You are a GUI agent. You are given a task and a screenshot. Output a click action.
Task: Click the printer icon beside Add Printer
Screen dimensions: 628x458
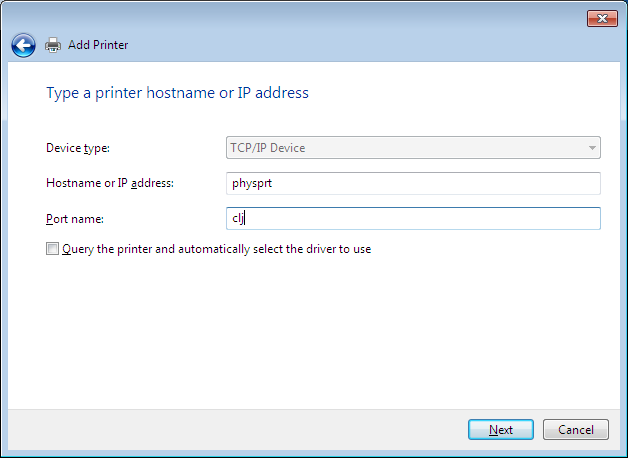(x=53, y=44)
